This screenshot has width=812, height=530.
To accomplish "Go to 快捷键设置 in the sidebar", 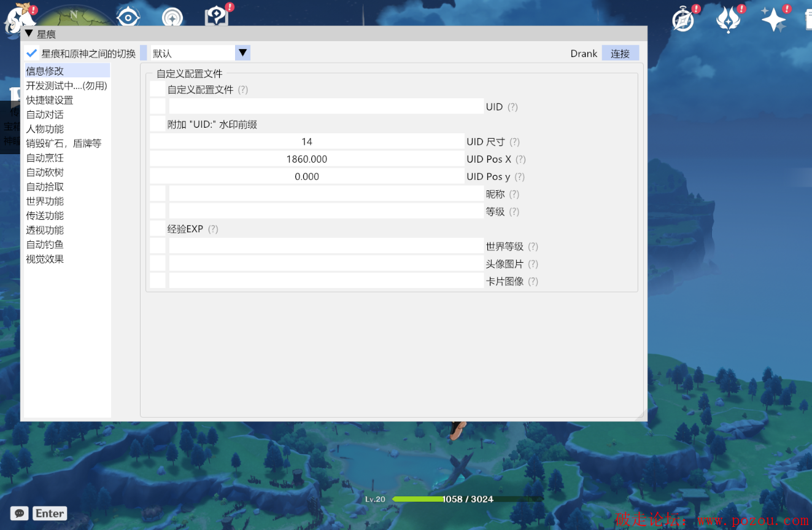I will [68, 100].
